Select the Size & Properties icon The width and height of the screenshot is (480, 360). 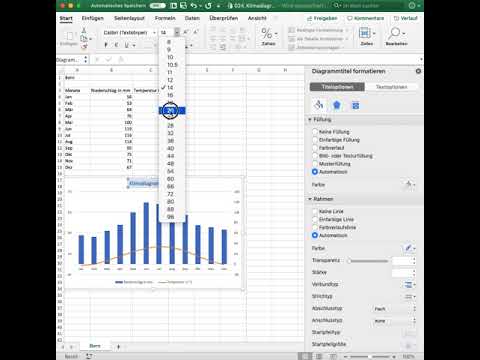coord(355,105)
